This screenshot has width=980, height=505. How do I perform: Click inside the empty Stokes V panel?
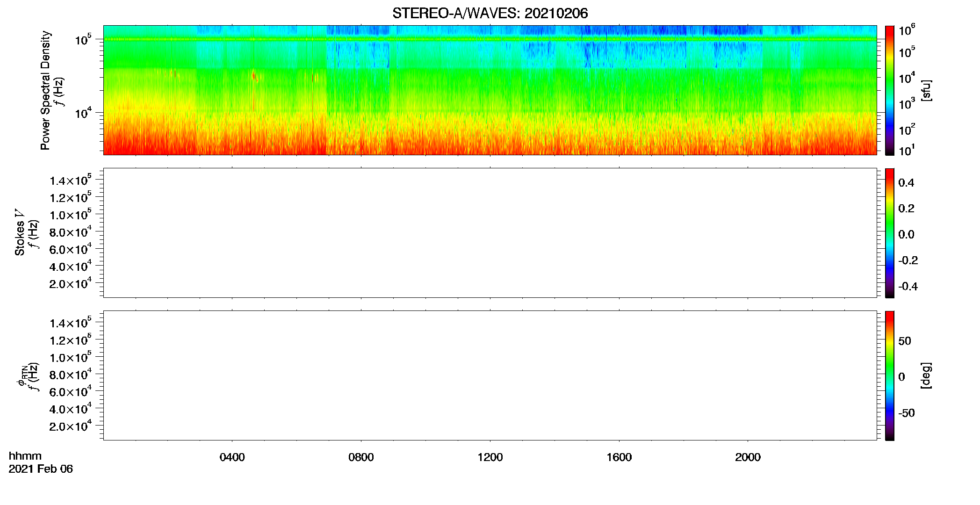tap(490, 233)
